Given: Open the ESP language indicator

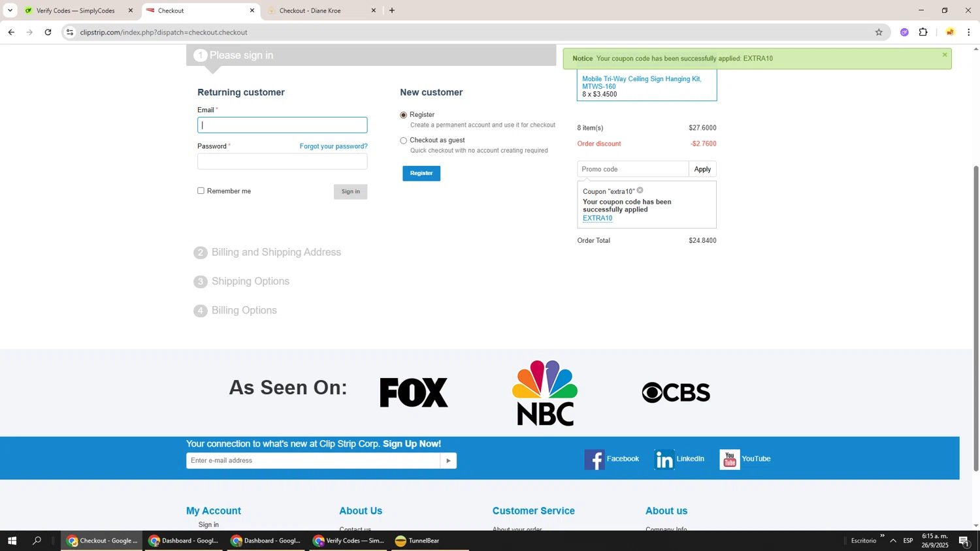Looking at the screenshot, I should click(x=908, y=541).
